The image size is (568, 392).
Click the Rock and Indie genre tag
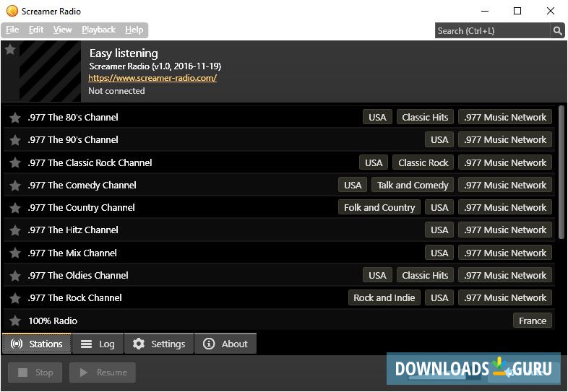coord(384,297)
